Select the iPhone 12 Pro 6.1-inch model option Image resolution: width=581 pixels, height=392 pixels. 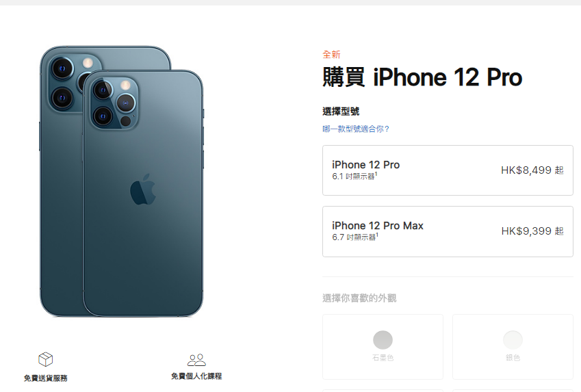(448, 170)
